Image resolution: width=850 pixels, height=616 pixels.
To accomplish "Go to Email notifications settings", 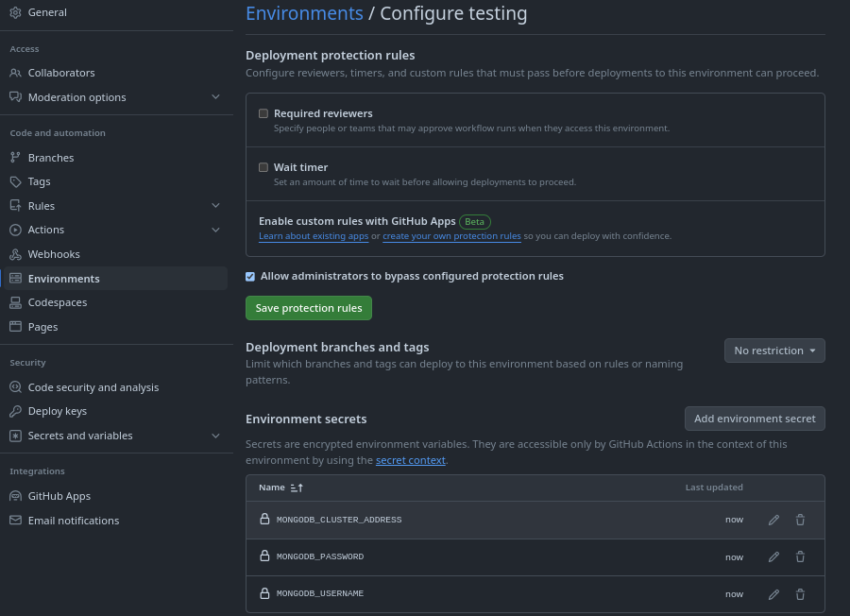I will click(x=74, y=521).
